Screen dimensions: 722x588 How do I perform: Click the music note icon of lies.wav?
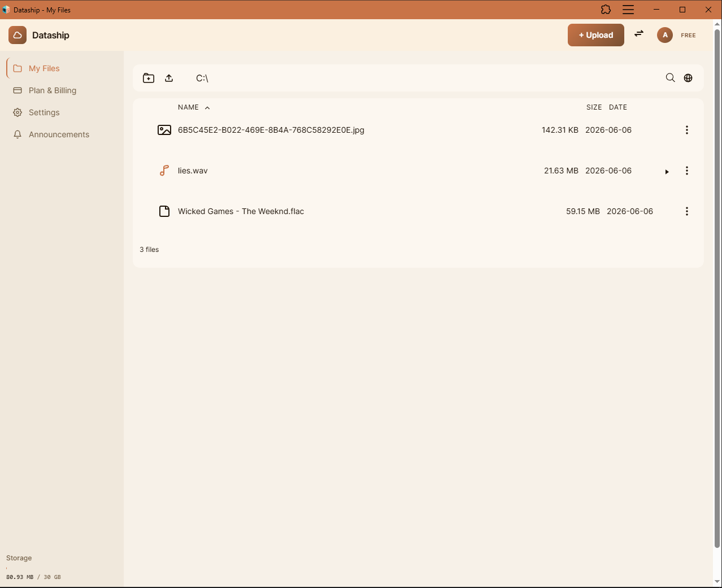(164, 171)
